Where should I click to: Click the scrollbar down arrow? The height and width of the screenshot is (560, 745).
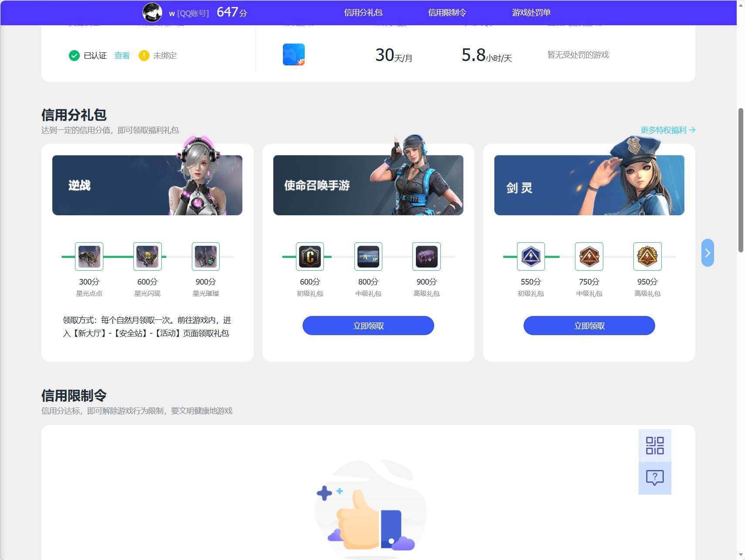[741, 555]
